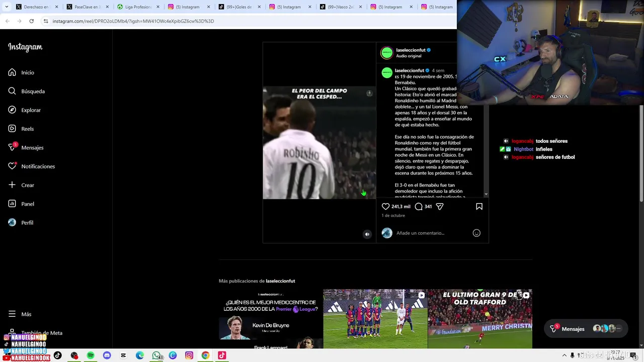Open Spotify from the taskbar
644x362 pixels.
(x=91, y=355)
